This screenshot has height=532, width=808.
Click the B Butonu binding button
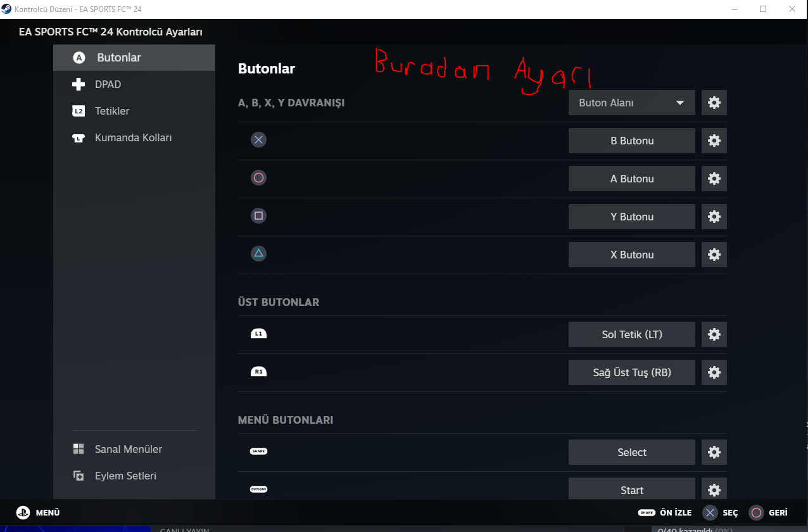click(632, 141)
